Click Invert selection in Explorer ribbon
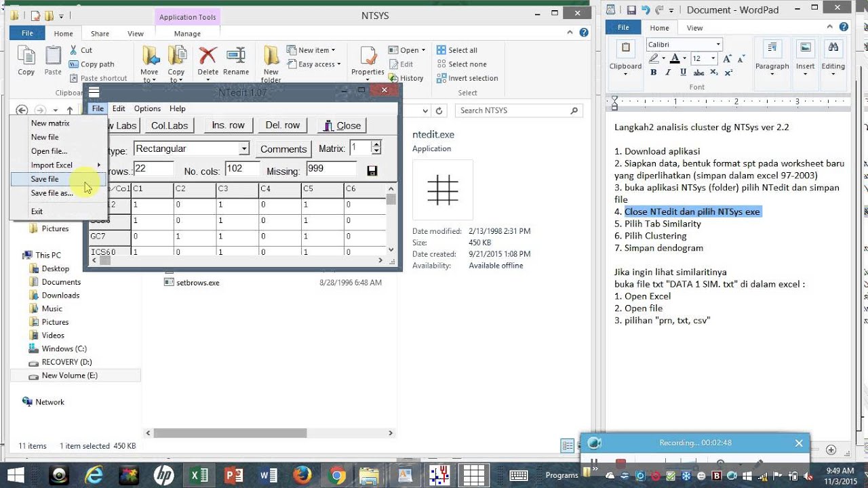This screenshot has height=488, width=868. tap(467, 78)
